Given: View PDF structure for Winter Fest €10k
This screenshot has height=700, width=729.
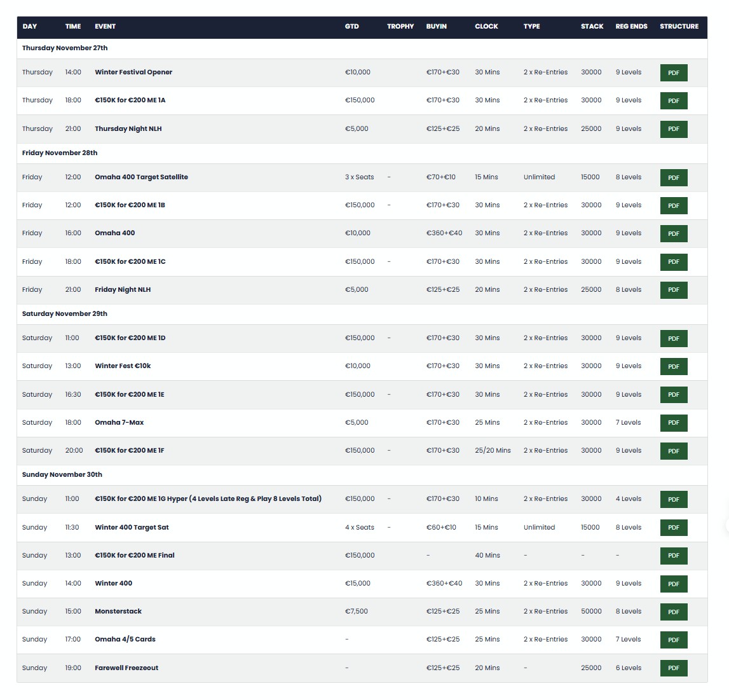Looking at the screenshot, I should [x=673, y=366].
